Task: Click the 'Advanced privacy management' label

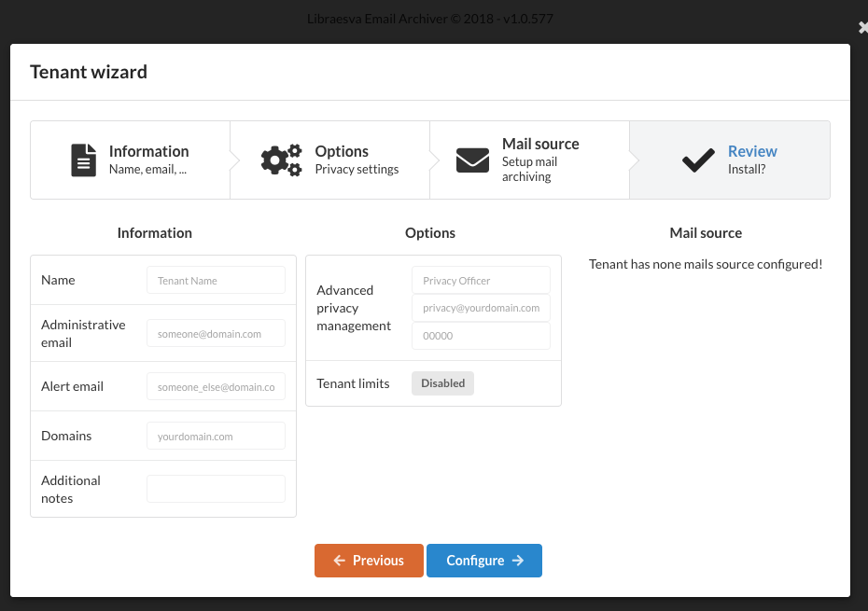Action: pyautogui.click(x=354, y=308)
